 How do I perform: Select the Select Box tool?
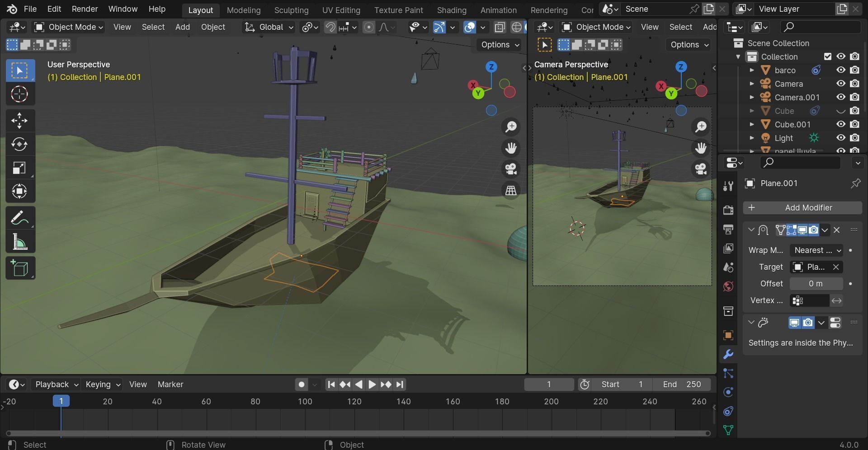point(20,70)
